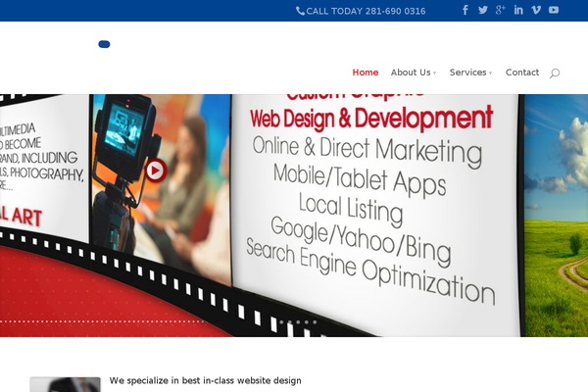Click the phone handset icon
This screenshot has height=392, width=588.
(300, 11)
